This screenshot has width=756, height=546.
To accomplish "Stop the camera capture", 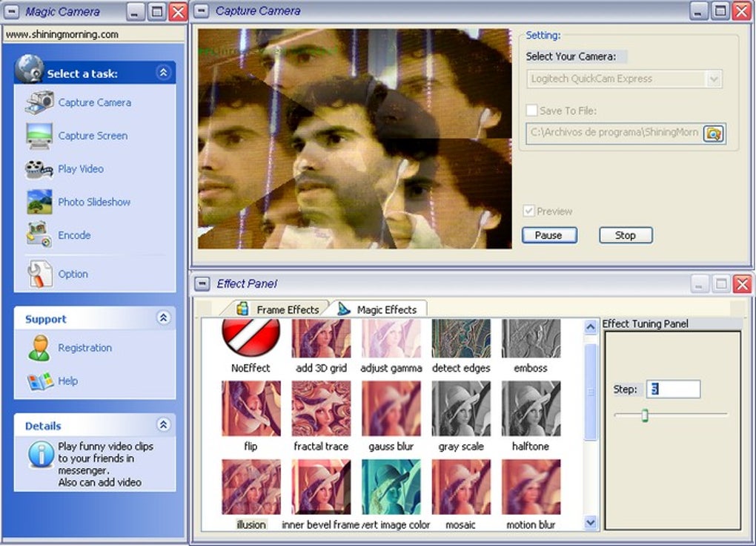I will coord(626,235).
